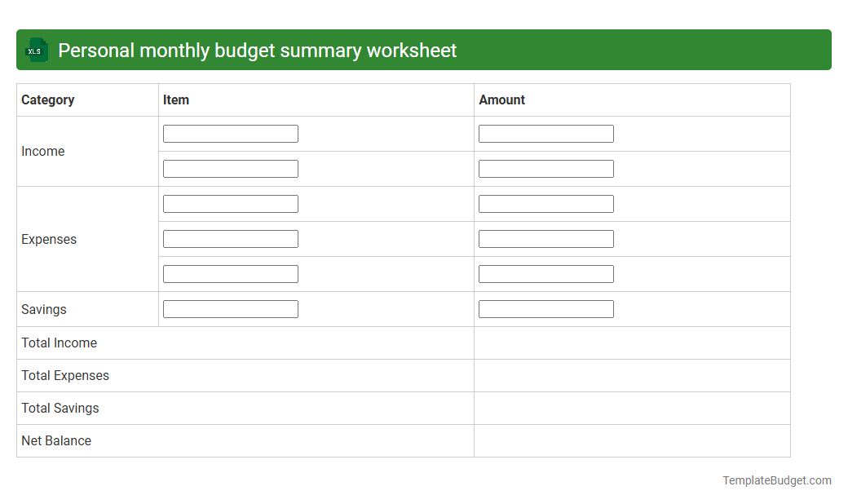Click the first Income amount input field
This screenshot has height=504, width=848.
tap(545, 133)
